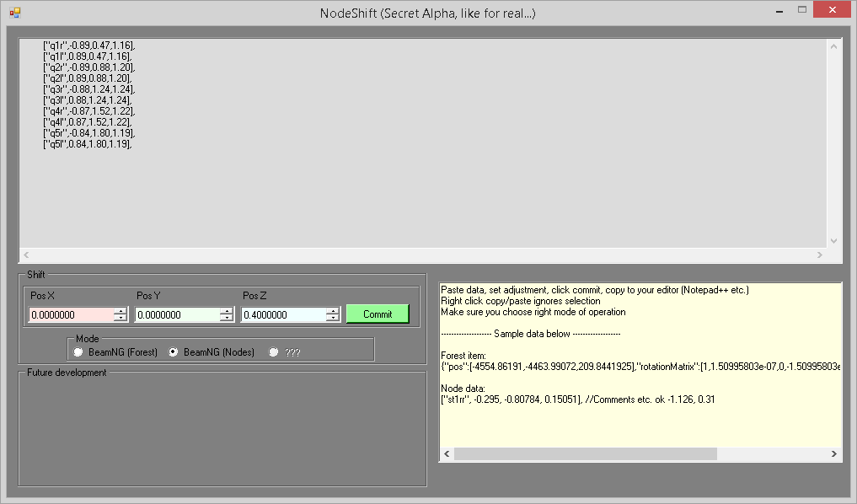The image size is (857, 504).
Task: Click the line ["q3l",0.88,1.24,1.24],
Action: pos(88,100)
